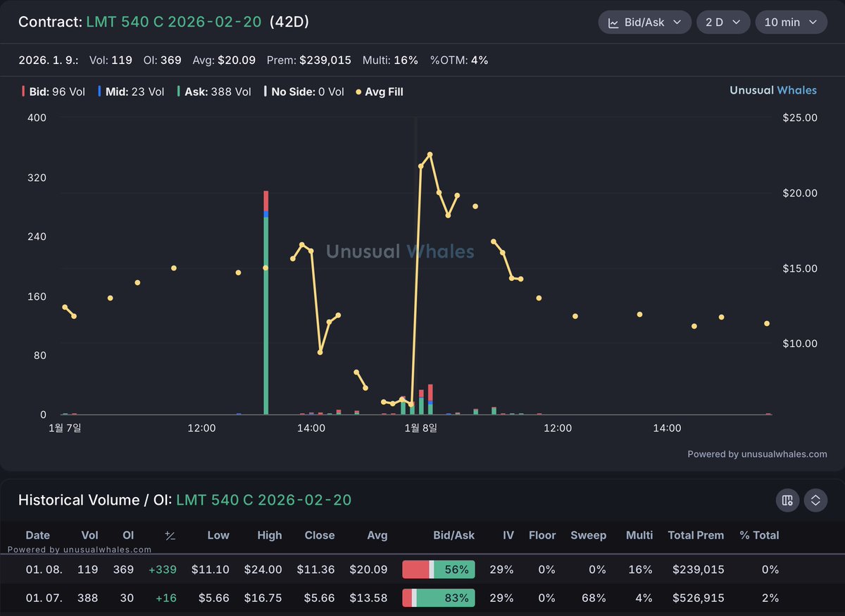
Task: Sort table by Bid/Ask column header
Action: 454,535
